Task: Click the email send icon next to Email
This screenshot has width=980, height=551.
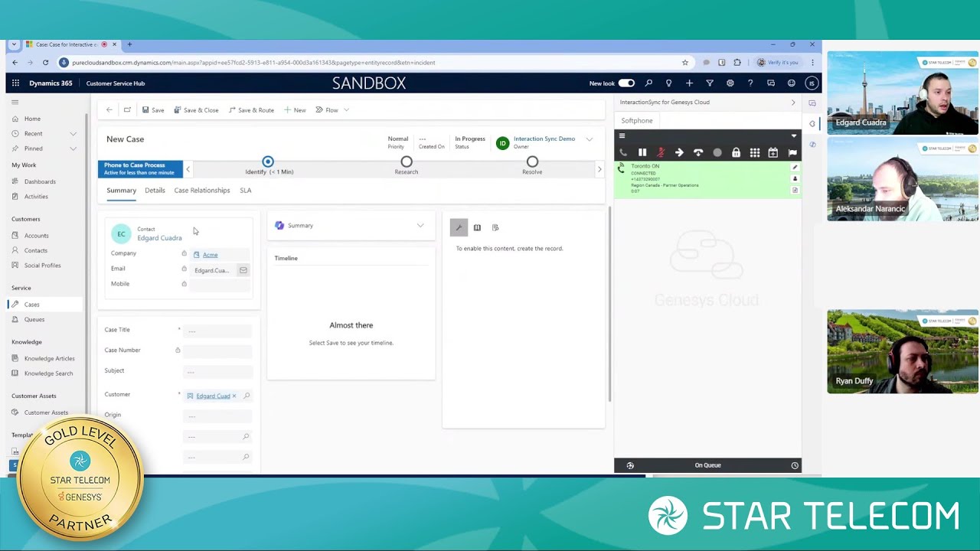Action: click(243, 270)
